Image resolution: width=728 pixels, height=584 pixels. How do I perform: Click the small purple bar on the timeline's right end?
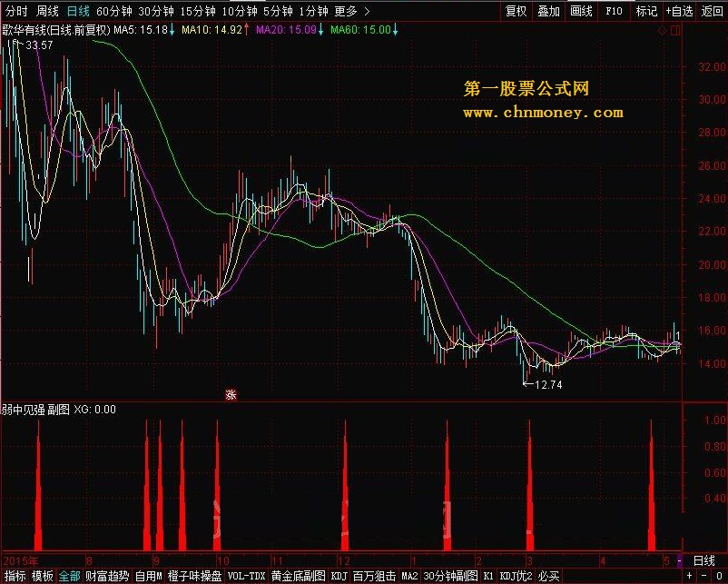(x=680, y=561)
